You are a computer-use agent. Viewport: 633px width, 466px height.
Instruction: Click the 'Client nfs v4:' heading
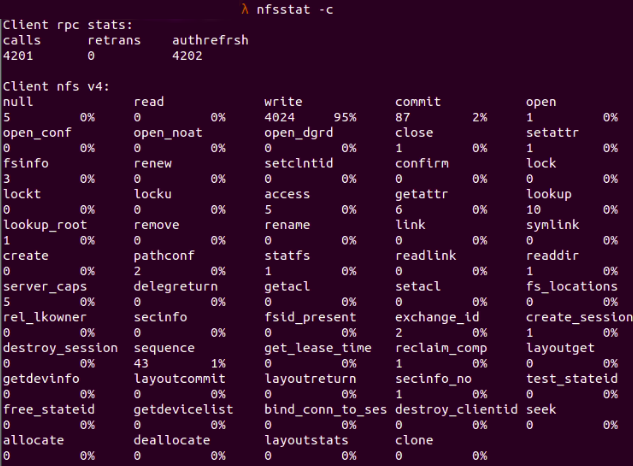pos(56,85)
